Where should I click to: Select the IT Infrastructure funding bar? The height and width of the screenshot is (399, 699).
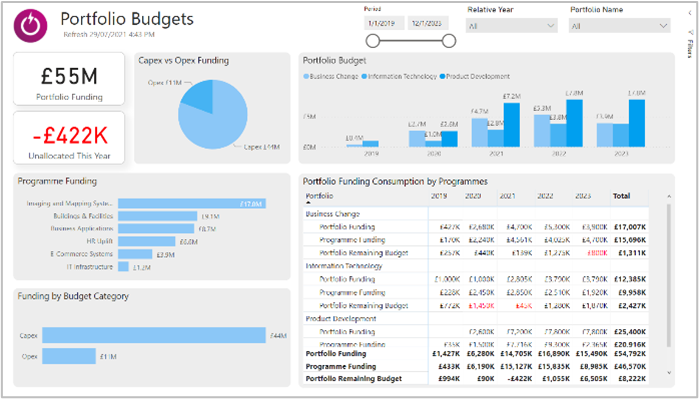coord(123,267)
